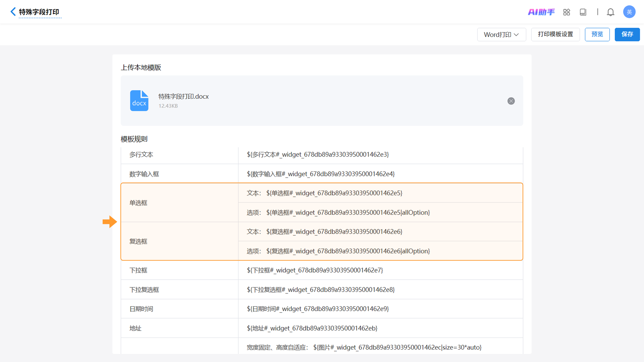Click the 单选框 allOption code
Image resolution: width=644 pixels, height=362 pixels.
[x=348, y=213]
